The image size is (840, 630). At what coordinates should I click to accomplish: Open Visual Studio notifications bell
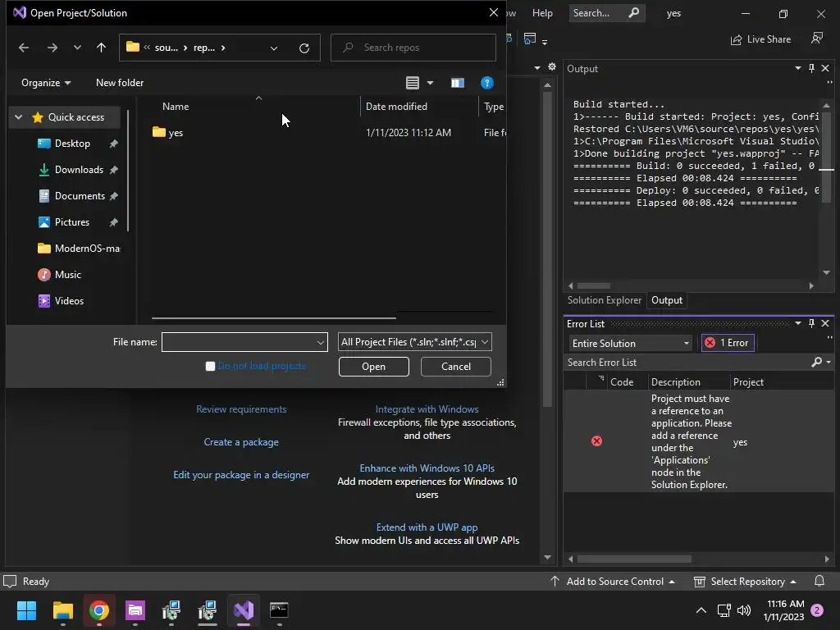click(x=819, y=582)
